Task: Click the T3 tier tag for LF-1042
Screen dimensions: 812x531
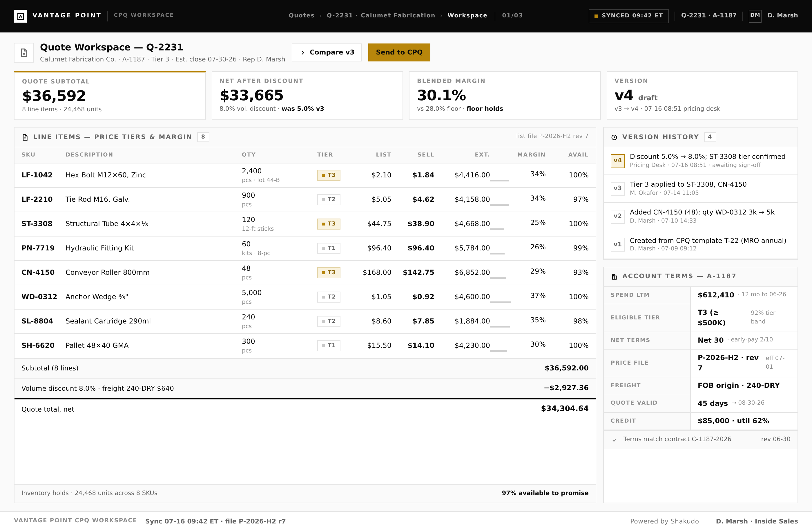Action: (329, 175)
